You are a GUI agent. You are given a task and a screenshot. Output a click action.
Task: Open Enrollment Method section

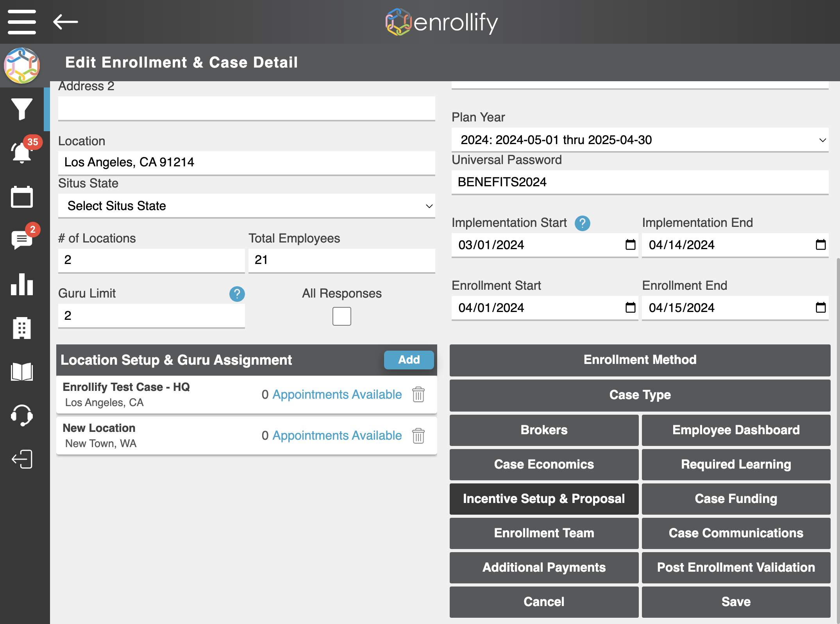(640, 360)
